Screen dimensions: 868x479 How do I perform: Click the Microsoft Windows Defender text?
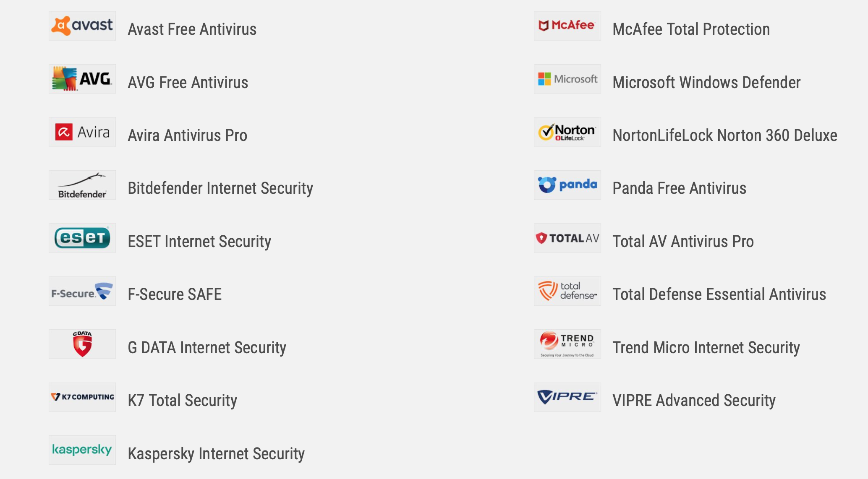706,83
